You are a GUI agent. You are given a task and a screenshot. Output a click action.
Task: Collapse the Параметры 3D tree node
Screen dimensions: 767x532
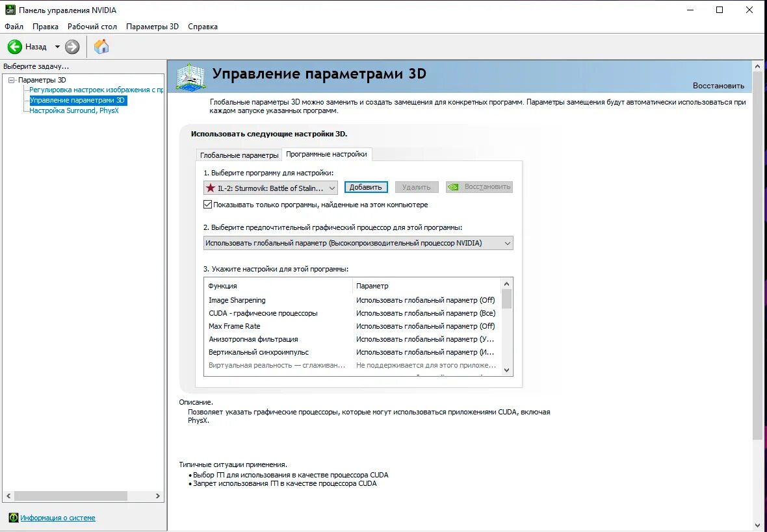12,80
